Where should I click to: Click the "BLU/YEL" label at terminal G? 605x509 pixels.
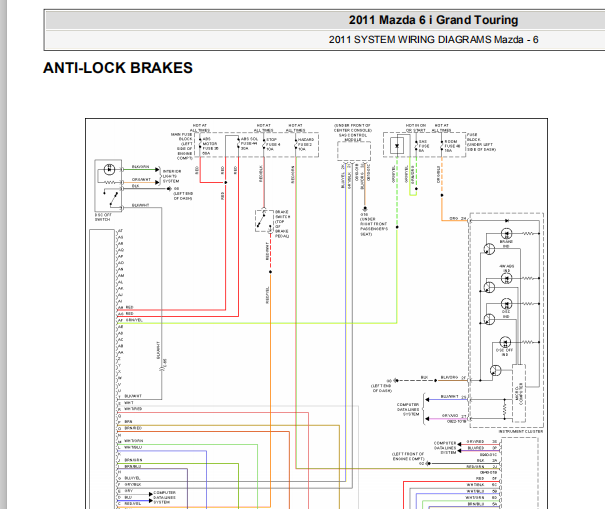tap(132, 478)
